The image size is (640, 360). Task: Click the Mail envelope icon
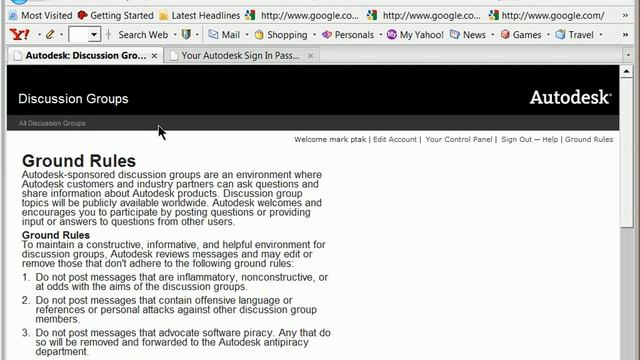213,35
